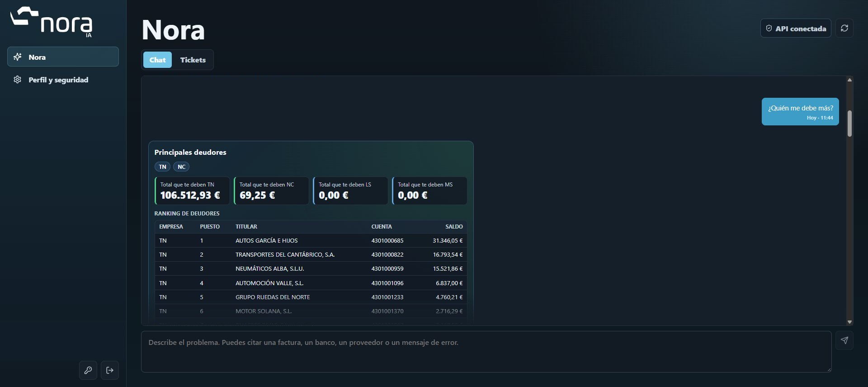Select the NC company chip
Screen dimensions: 868x387
pos(181,167)
